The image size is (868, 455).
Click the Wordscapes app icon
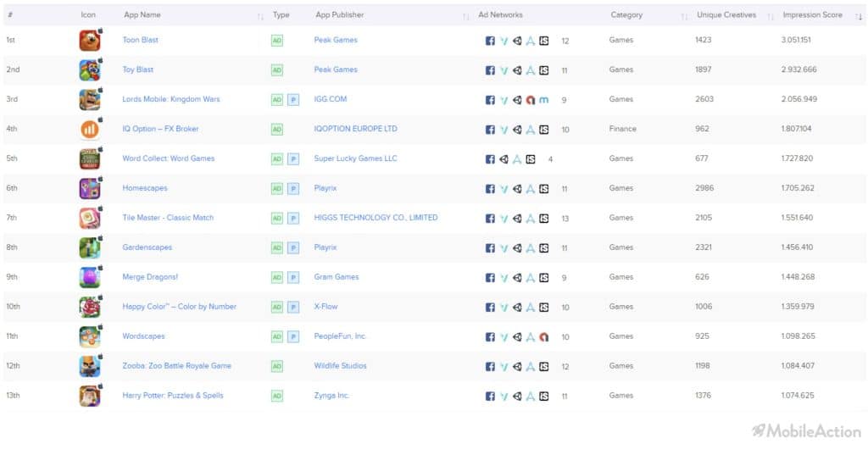pos(90,336)
